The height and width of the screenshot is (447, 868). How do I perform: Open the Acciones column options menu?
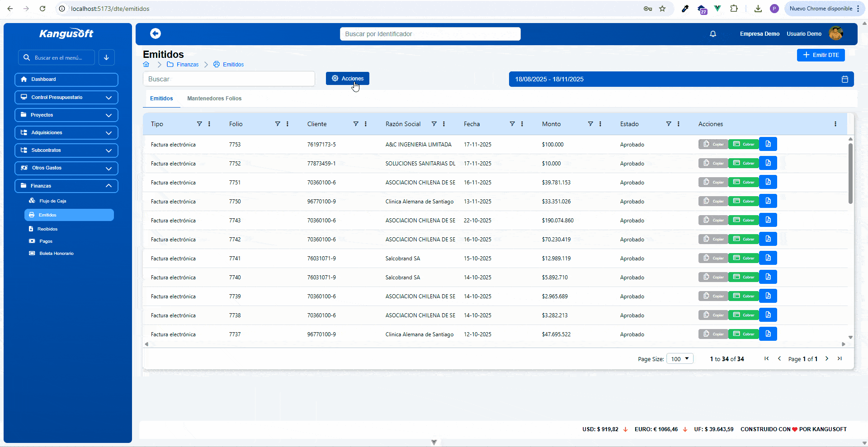835,124
